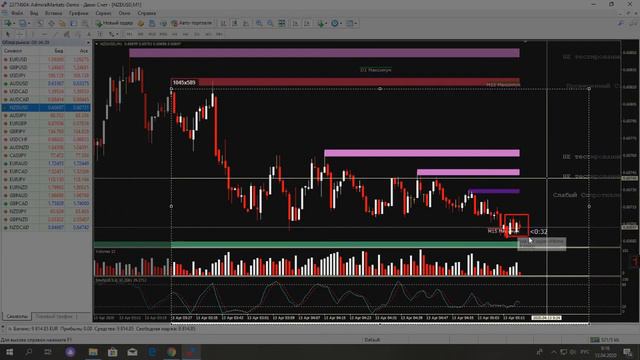Viewport: 640px width, 360px height.
Task: Select the Trendline tool
Action: click(55, 34)
